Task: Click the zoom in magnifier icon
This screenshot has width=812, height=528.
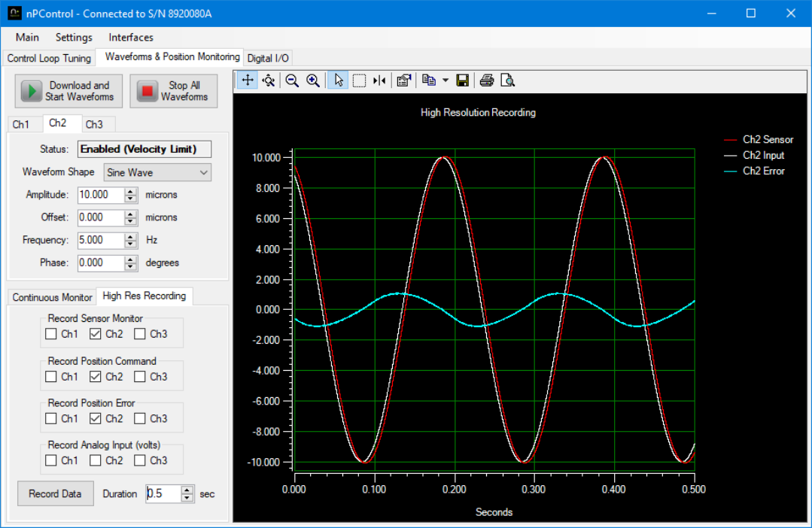Action: click(313, 80)
